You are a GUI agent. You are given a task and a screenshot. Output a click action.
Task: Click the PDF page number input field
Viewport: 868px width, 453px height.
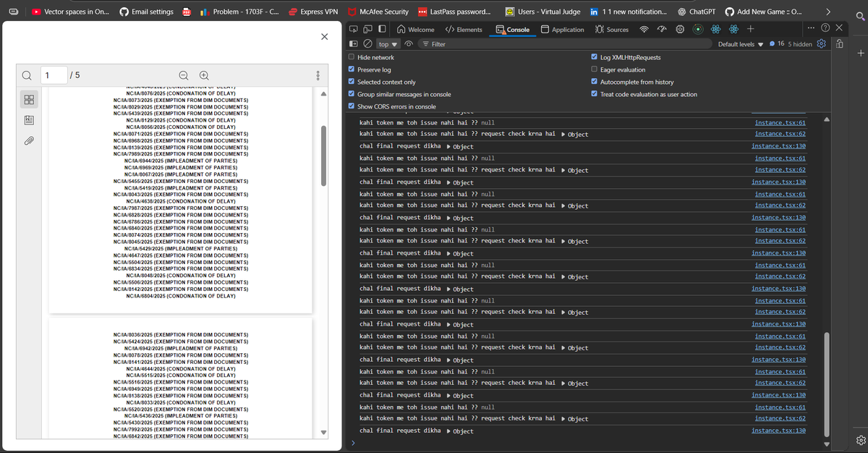pyautogui.click(x=53, y=75)
